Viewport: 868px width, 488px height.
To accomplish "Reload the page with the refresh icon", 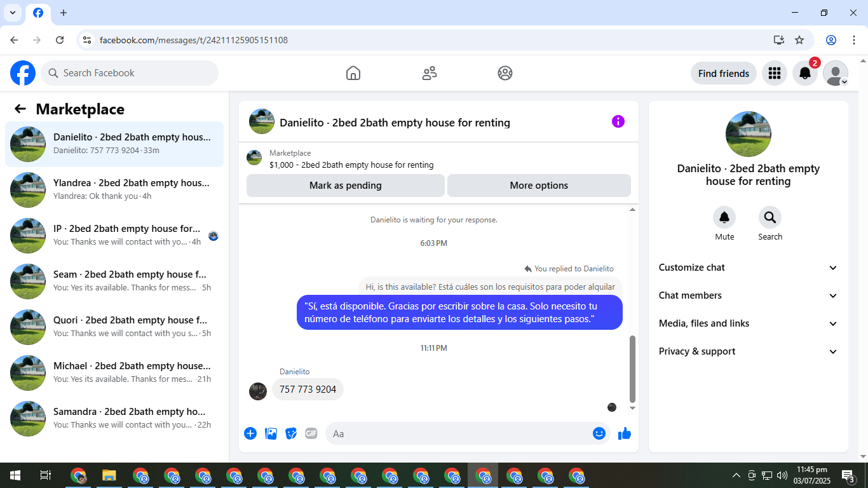I will (x=60, y=40).
